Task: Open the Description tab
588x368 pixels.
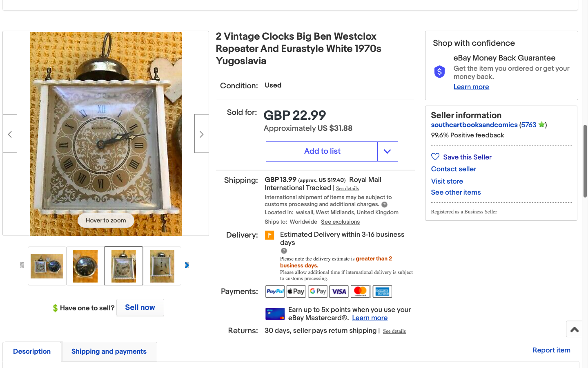Action: (x=32, y=352)
